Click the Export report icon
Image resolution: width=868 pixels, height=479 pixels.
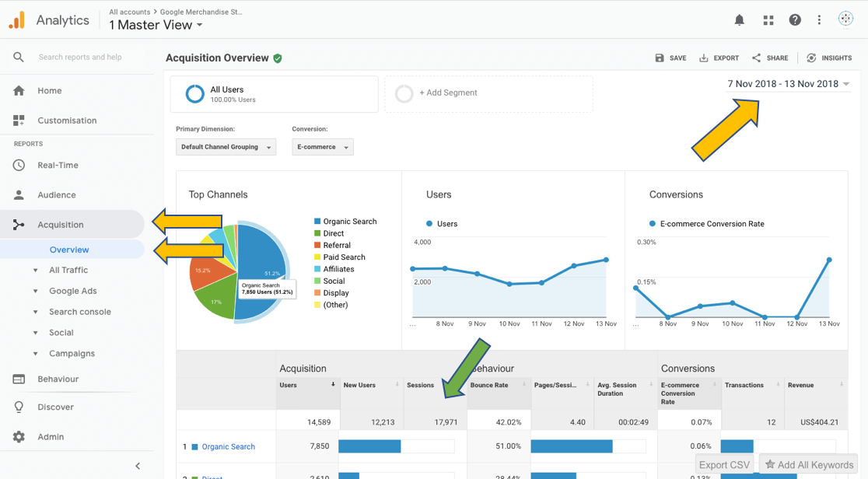tap(704, 58)
